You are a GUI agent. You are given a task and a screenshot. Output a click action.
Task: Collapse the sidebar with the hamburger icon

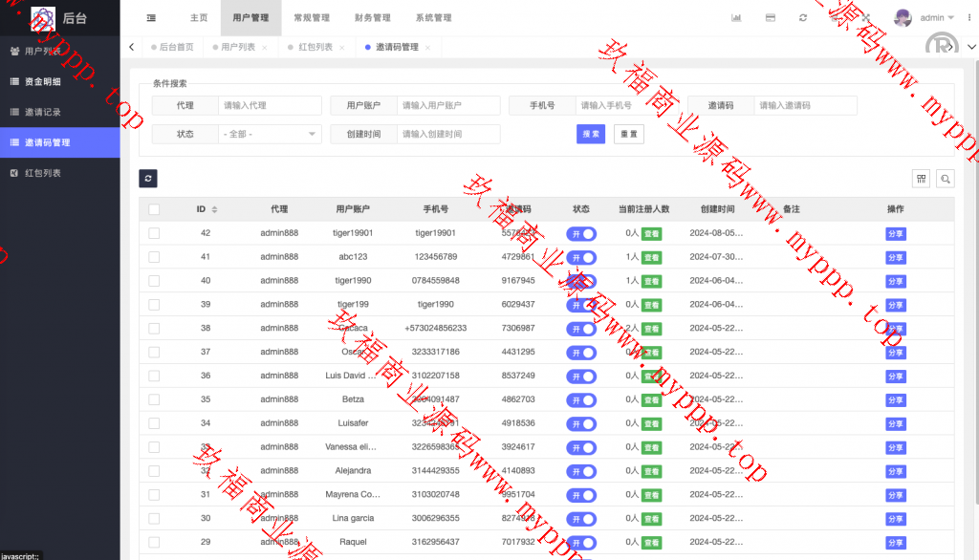151,18
